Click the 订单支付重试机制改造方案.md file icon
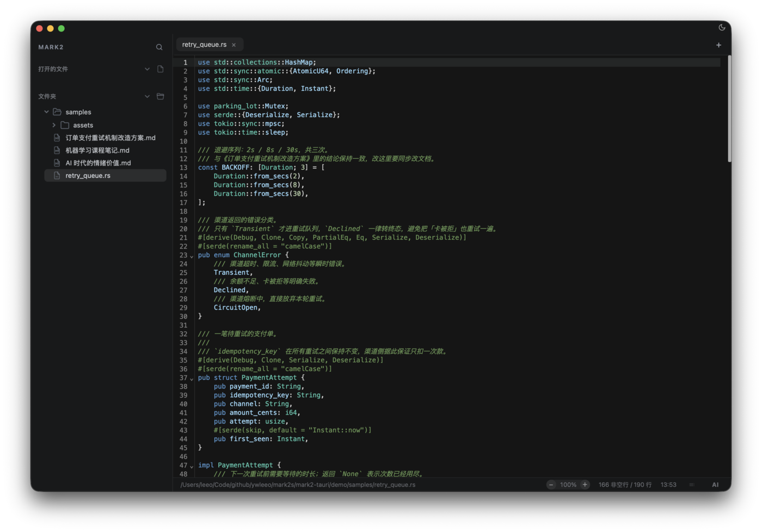 click(57, 138)
